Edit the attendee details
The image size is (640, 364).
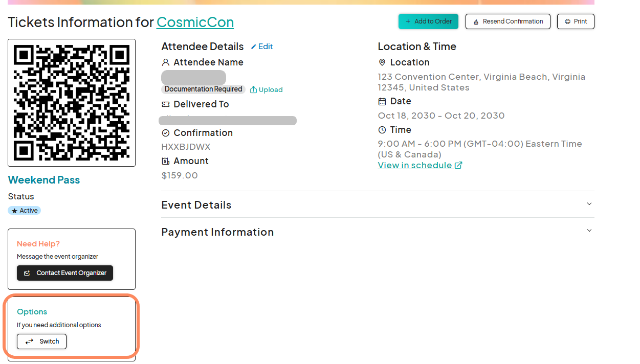point(261,47)
